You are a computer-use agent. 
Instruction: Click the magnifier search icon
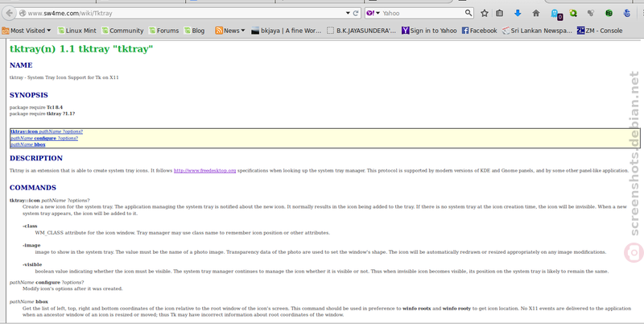click(469, 13)
